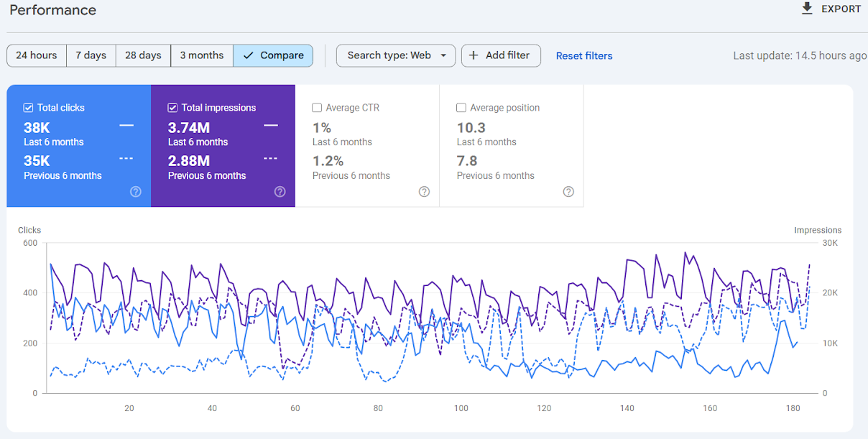Image resolution: width=868 pixels, height=439 pixels.
Task: Click the Reset filters link
Action: [x=584, y=55]
